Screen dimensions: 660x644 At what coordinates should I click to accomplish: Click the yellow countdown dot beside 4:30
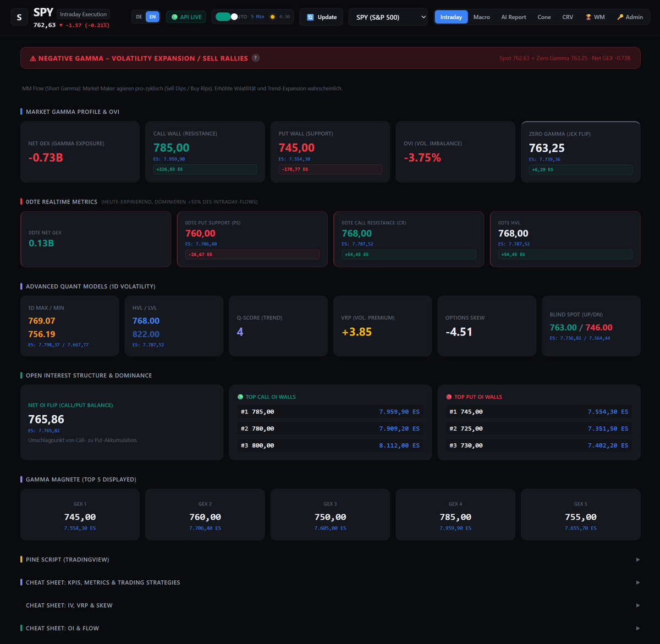pos(272,17)
